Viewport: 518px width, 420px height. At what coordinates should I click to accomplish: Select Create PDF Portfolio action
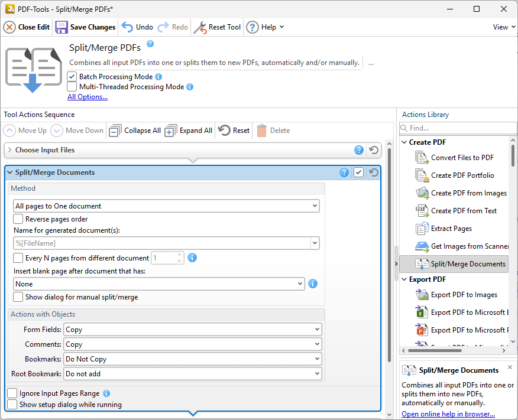(455, 175)
